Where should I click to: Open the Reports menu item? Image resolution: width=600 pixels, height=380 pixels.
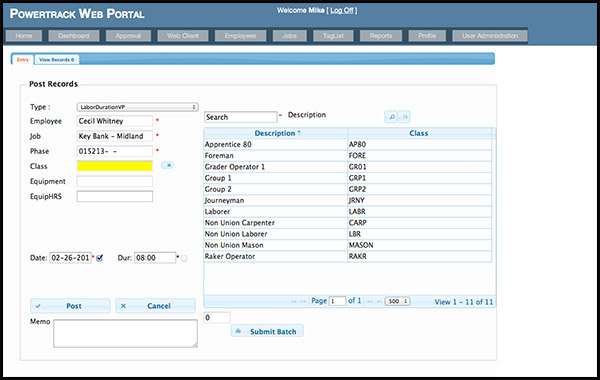tap(381, 36)
